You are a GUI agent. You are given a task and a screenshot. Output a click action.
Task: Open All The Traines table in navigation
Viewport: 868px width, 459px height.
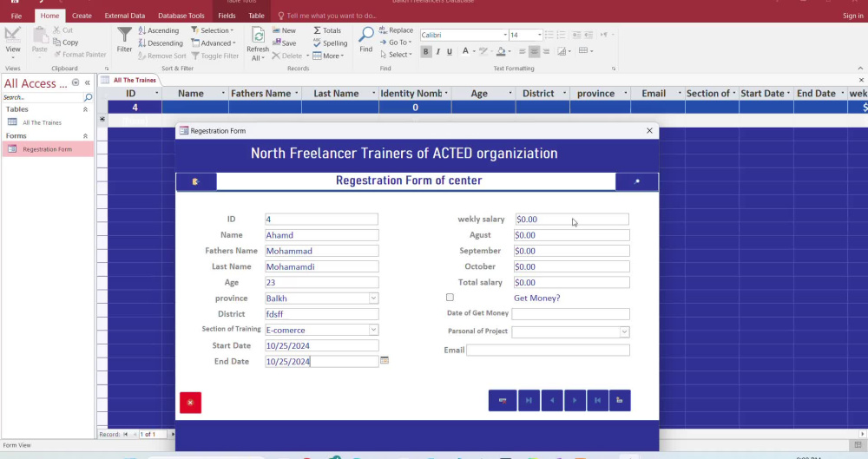point(42,122)
